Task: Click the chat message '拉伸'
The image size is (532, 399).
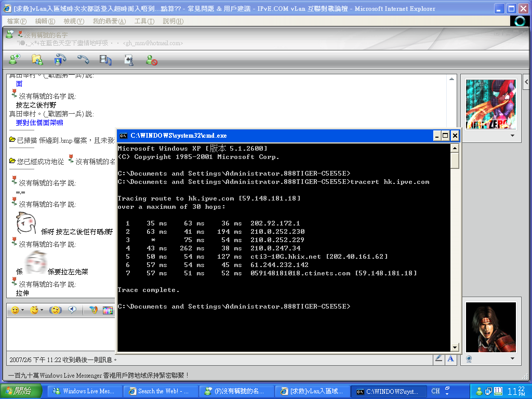Action: coord(22,293)
